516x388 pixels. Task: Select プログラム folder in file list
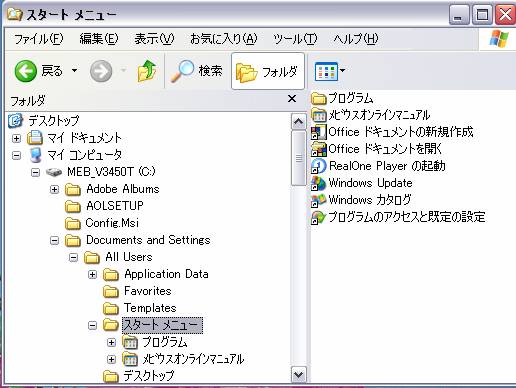tap(342, 98)
